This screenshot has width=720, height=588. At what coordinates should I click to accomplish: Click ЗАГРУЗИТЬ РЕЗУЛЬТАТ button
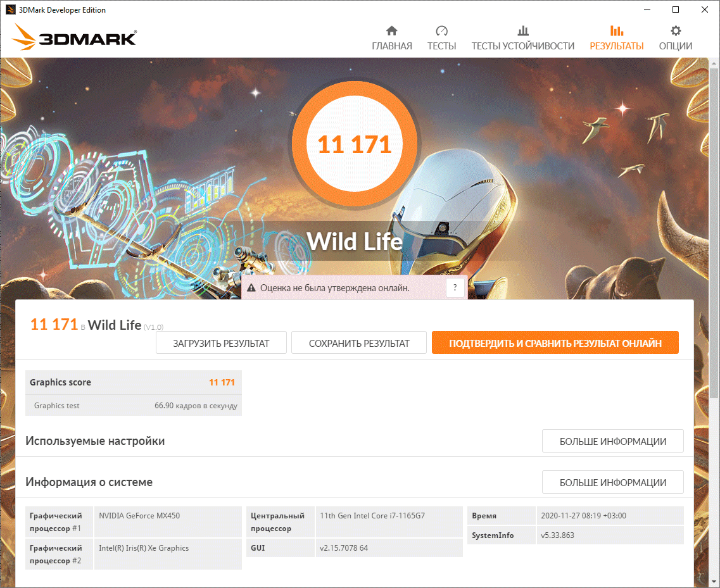click(x=221, y=343)
